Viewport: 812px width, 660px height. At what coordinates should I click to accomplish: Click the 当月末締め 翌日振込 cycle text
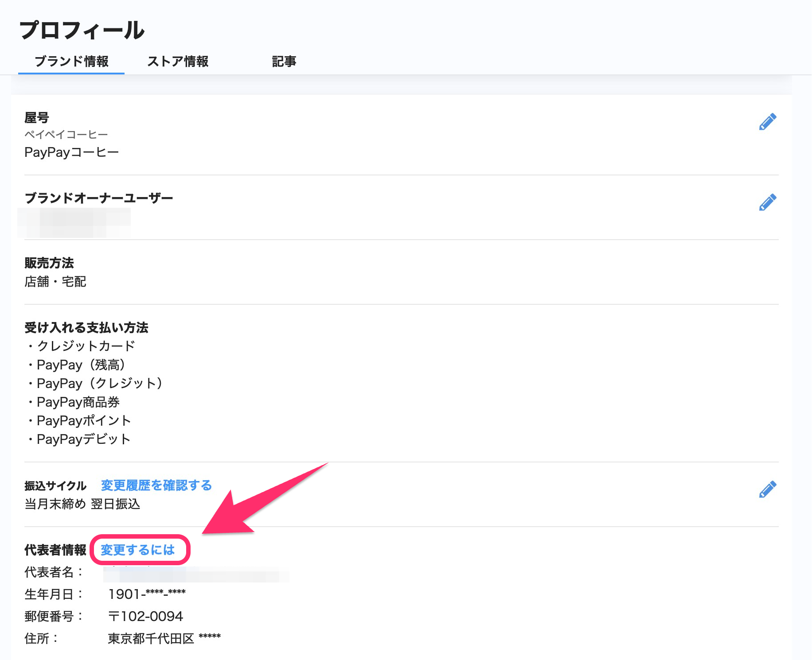tap(82, 504)
